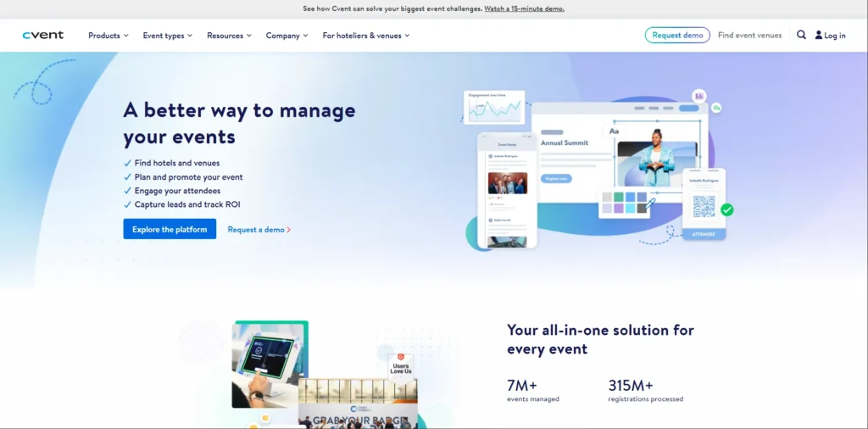Screen dimensions: 868x429
Task: Click the ATTENDEE label on badge card
Action: point(704,234)
